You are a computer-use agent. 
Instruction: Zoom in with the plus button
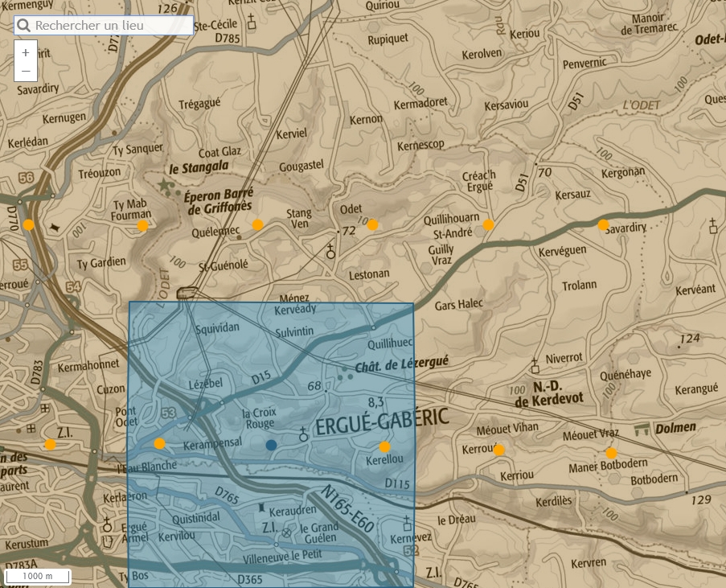pos(26,52)
